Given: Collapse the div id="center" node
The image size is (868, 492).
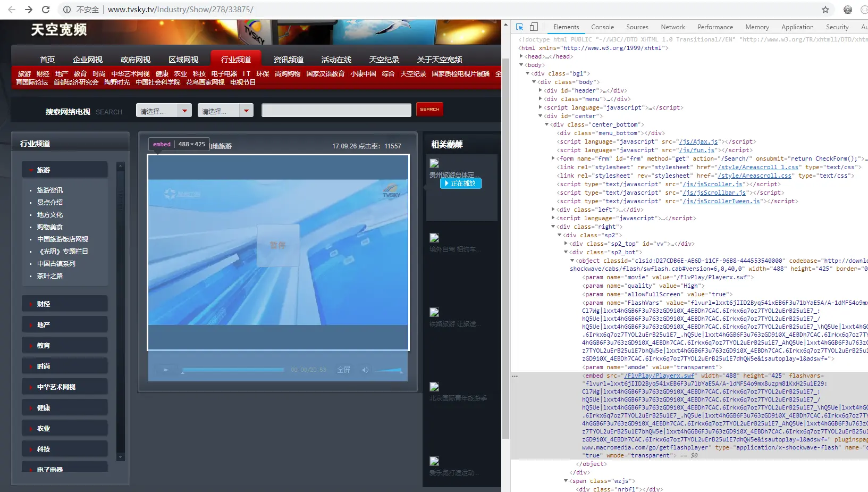Looking at the screenshot, I should (x=541, y=116).
